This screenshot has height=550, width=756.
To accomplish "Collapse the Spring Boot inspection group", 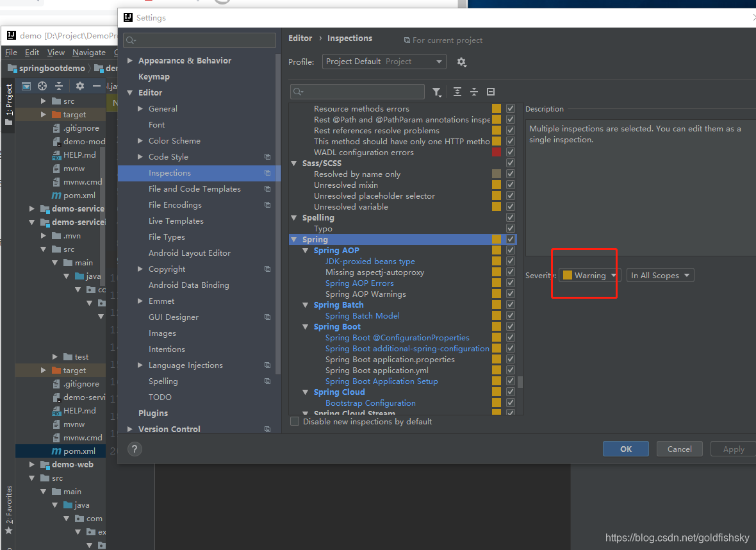I will [x=305, y=327].
